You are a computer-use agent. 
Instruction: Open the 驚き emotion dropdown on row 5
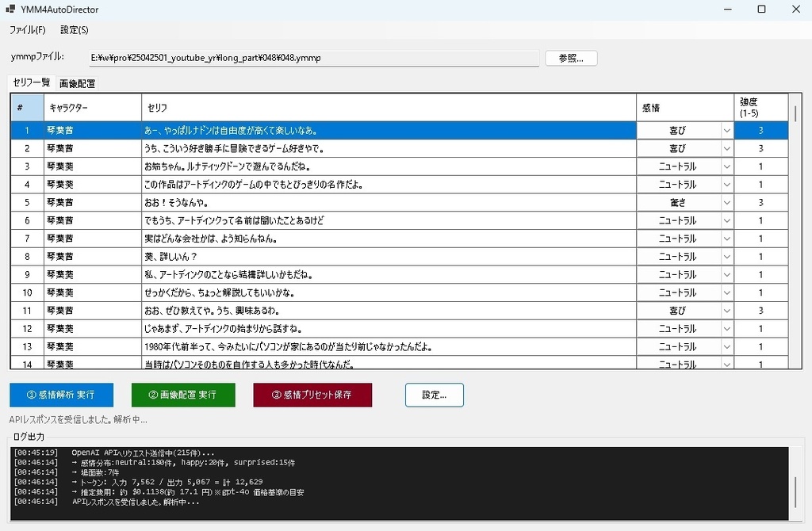(726, 202)
